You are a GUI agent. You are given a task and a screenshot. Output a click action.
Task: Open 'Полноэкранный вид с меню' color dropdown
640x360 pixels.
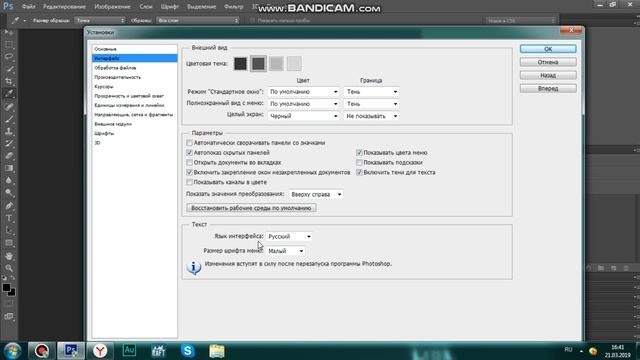[x=304, y=104]
